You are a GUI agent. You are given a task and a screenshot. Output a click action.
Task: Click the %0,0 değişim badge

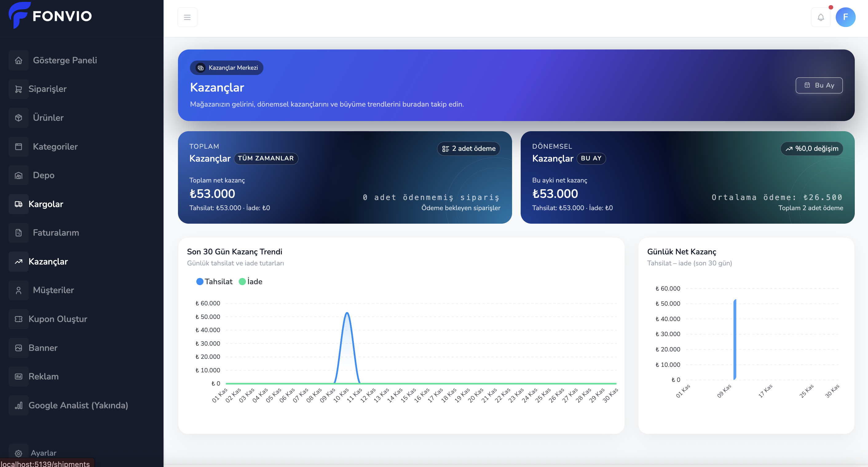[x=811, y=148]
